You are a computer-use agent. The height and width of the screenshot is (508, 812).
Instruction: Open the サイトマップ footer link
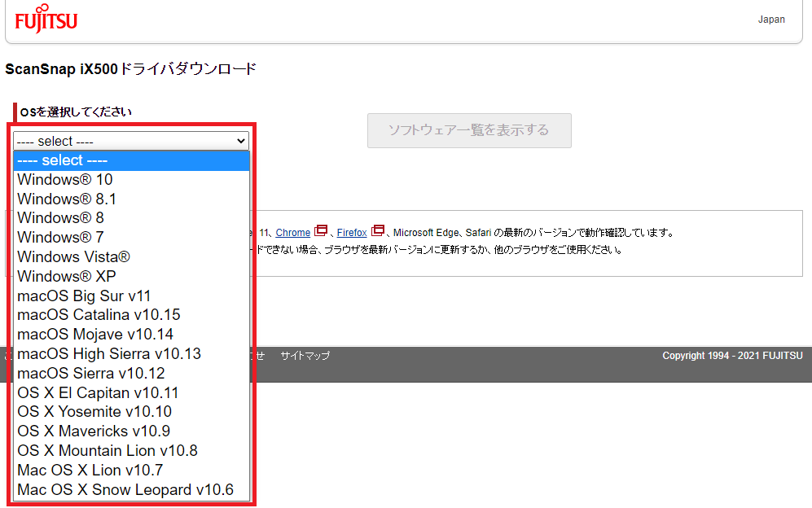tap(305, 356)
